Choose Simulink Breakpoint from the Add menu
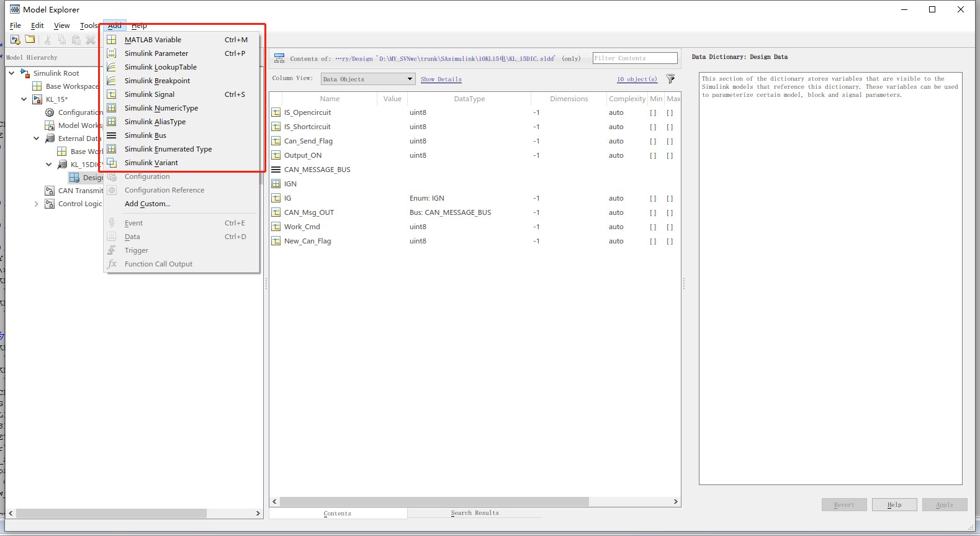The width and height of the screenshot is (980, 536). (181, 81)
